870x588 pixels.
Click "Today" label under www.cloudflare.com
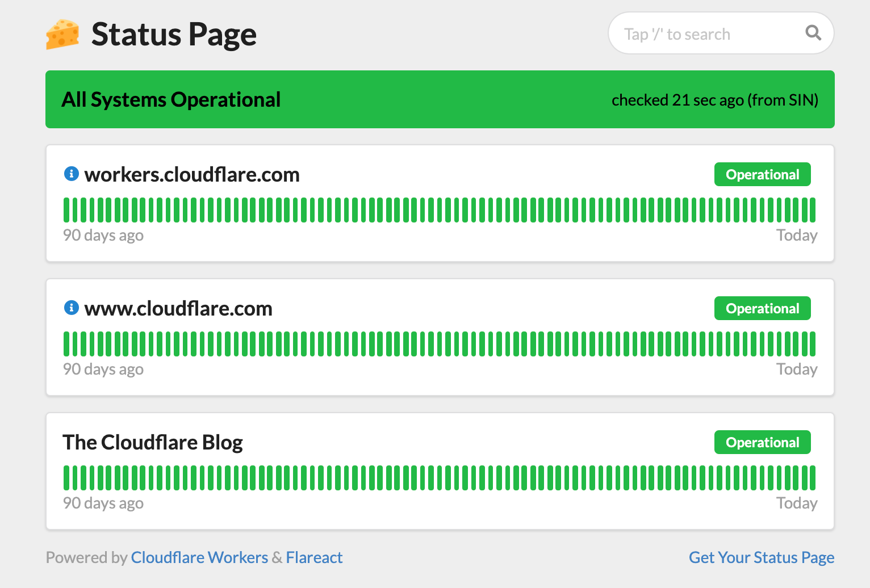[797, 369]
